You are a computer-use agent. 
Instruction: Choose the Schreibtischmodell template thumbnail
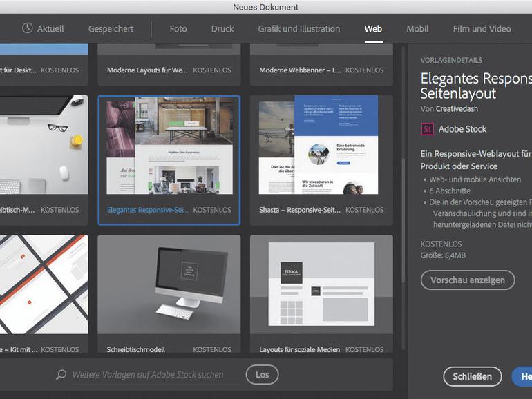point(169,284)
